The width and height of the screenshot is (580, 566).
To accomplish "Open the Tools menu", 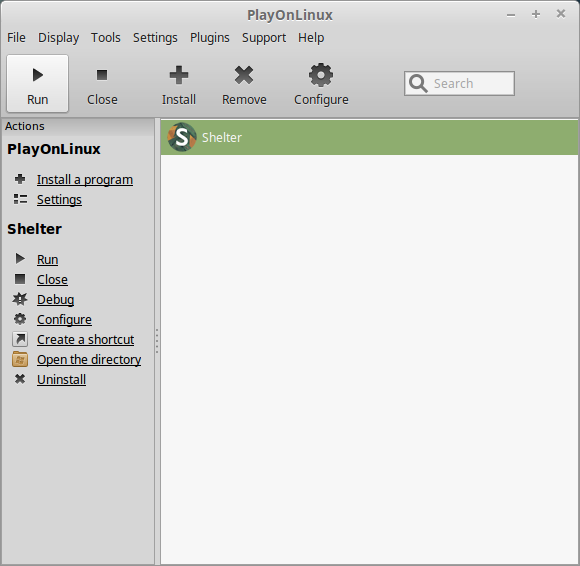I will tap(106, 37).
